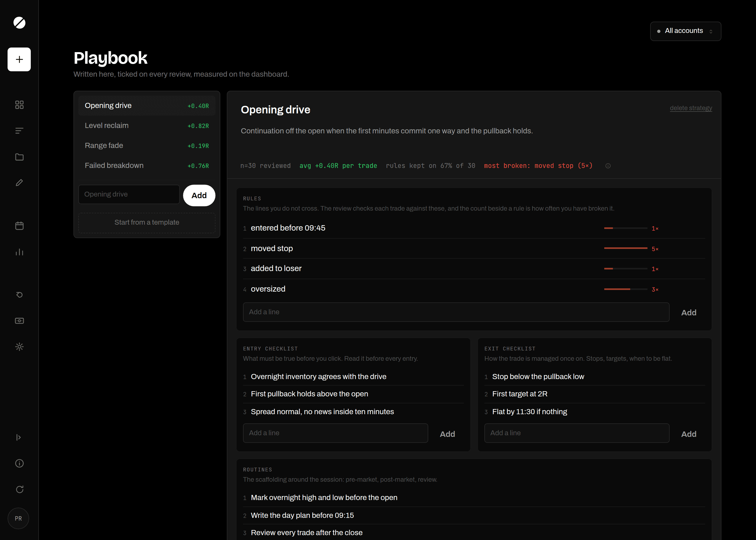Click 'Flat by 11:30 if nothing'

point(529,412)
